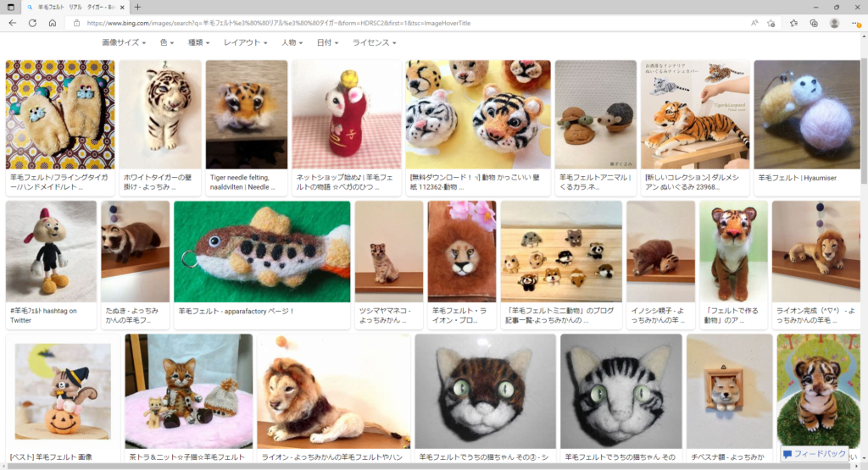The width and height of the screenshot is (868, 470).
Task: Open the Tiger needle felting thumbnail
Action: tap(247, 114)
